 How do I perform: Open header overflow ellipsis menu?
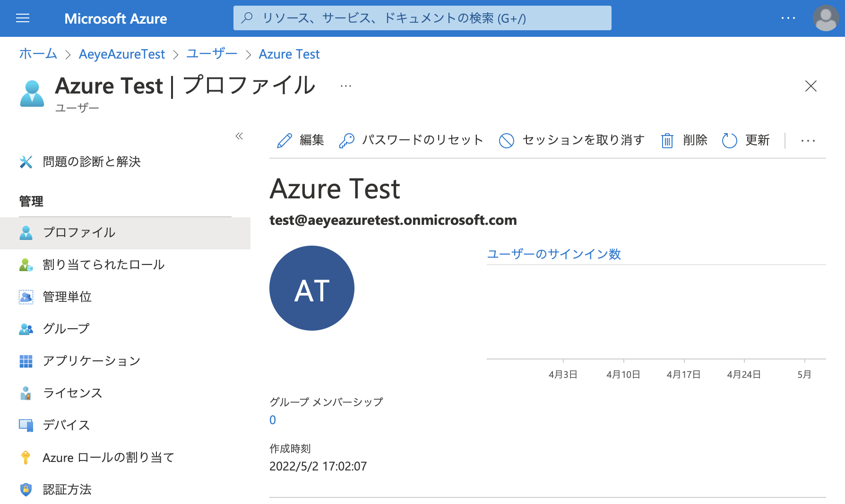click(788, 18)
